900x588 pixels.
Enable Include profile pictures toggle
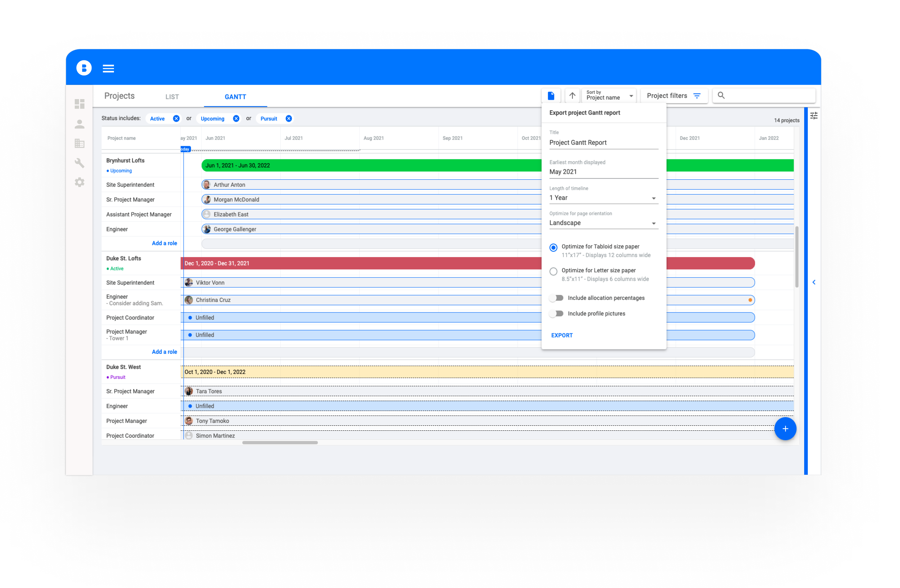click(x=557, y=313)
